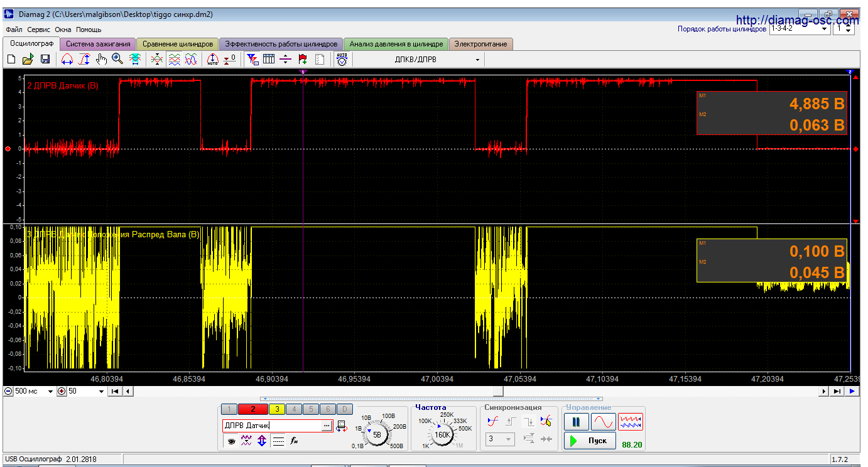Screen dimensions: 868x467
Task: Click the pause button
Action: tap(576, 422)
